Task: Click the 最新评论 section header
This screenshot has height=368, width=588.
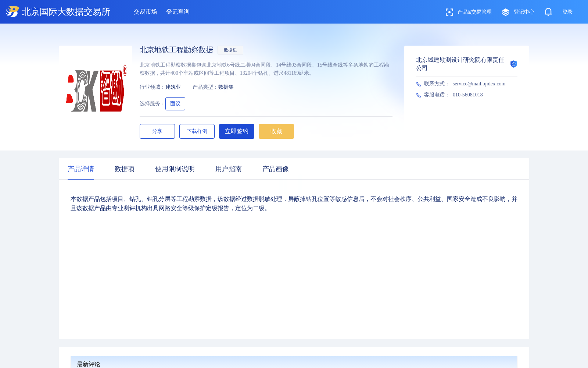Action: pyautogui.click(x=89, y=364)
